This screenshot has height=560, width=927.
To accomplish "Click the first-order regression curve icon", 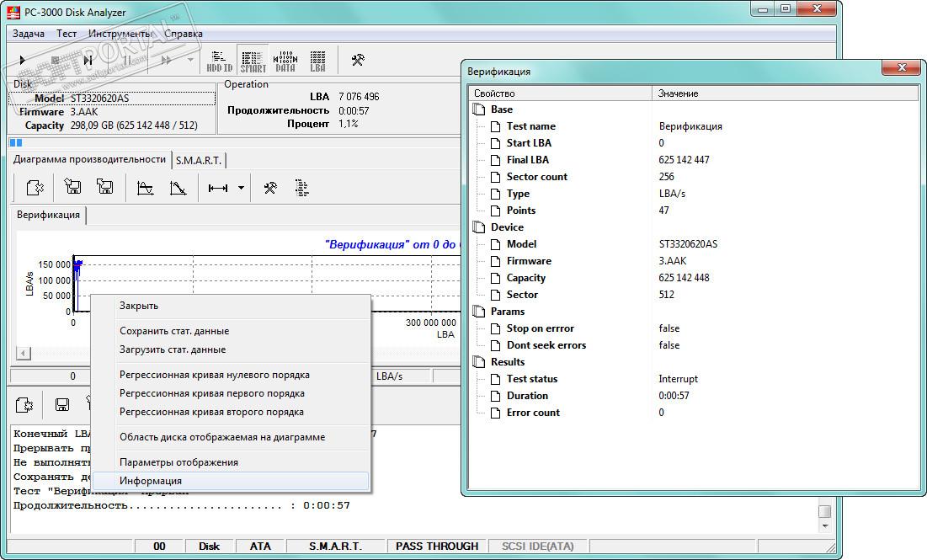I will tap(178, 188).
